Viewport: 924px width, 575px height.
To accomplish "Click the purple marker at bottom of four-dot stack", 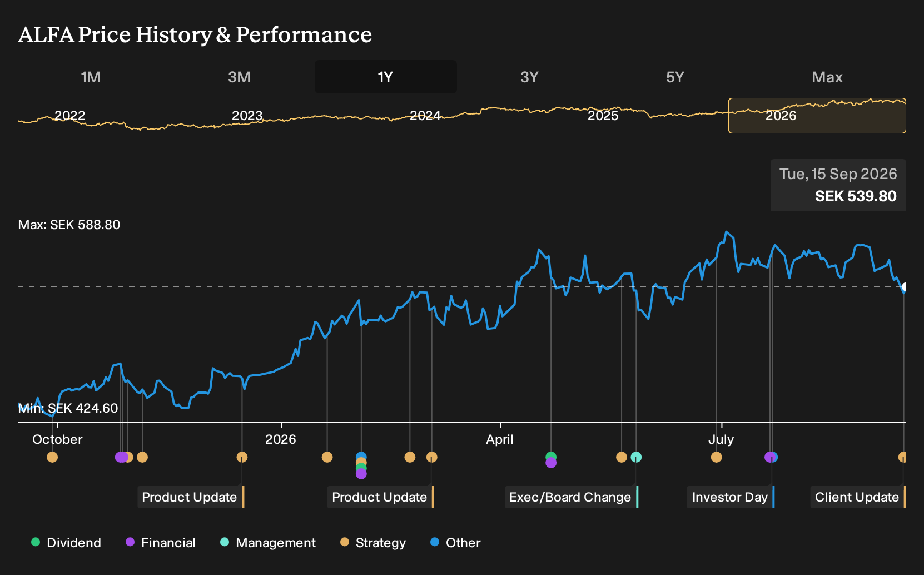I will tap(361, 474).
